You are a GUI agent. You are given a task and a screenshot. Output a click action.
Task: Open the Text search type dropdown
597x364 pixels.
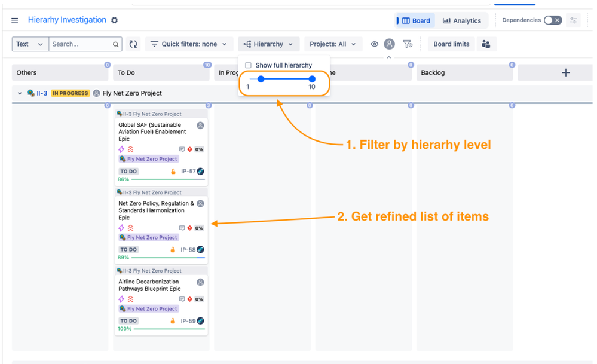pyautogui.click(x=30, y=44)
